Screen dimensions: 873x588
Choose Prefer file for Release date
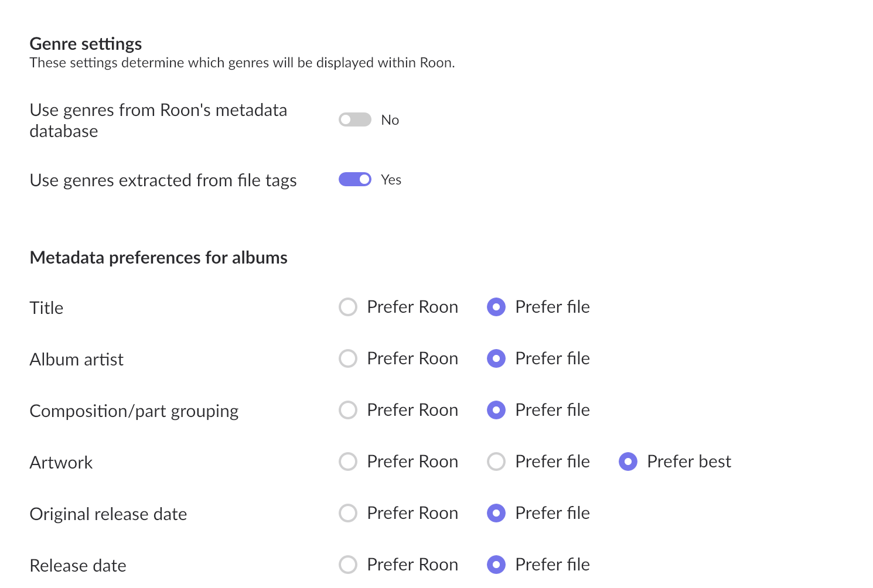tap(496, 565)
